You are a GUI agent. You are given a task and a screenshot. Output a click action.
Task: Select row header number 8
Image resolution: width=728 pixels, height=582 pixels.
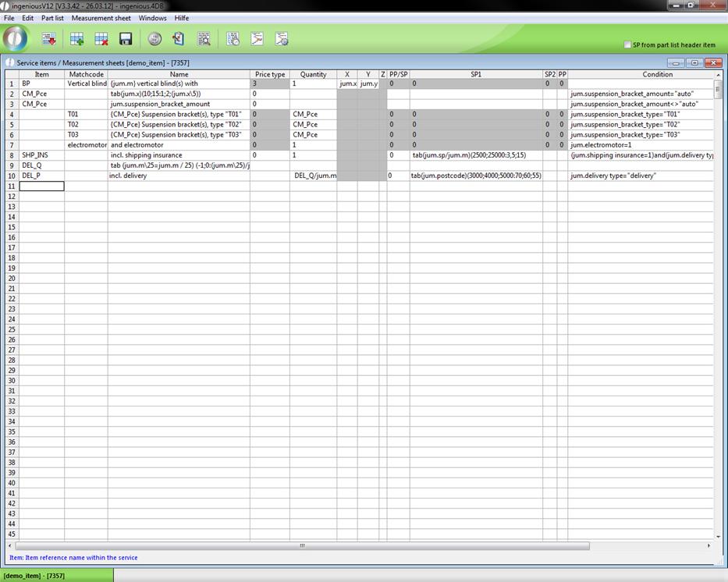pyautogui.click(x=11, y=155)
